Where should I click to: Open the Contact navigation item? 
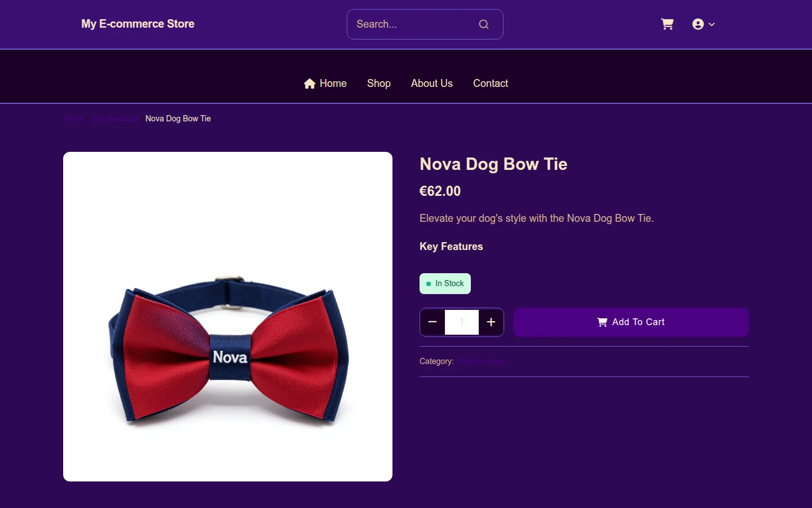[x=491, y=84]
